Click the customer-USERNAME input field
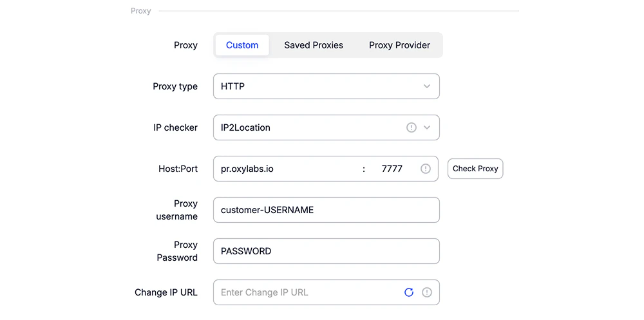Screen dimensions: 644x320 pyautogui.click(x=326, y=210)
